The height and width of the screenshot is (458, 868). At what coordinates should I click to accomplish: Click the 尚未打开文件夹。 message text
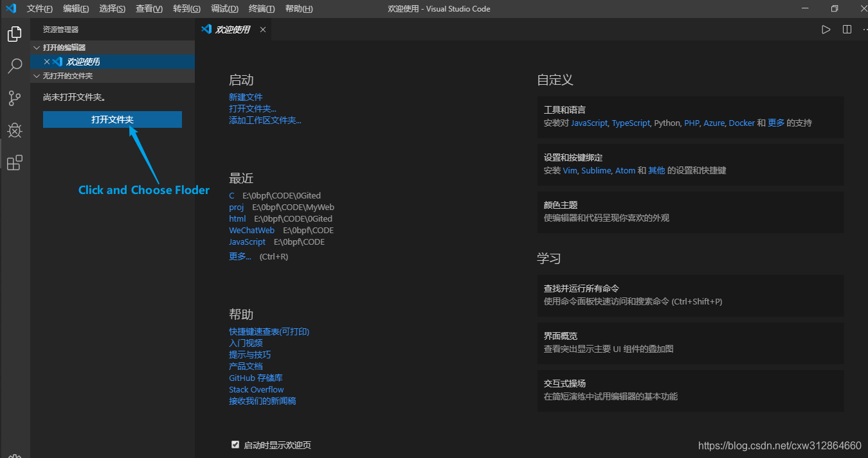coord(75,98)
